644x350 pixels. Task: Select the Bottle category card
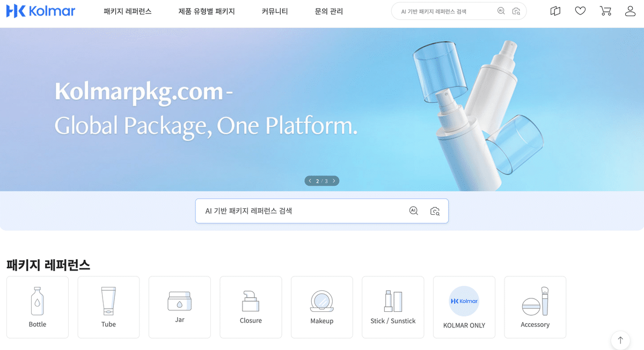click(38, 307)
